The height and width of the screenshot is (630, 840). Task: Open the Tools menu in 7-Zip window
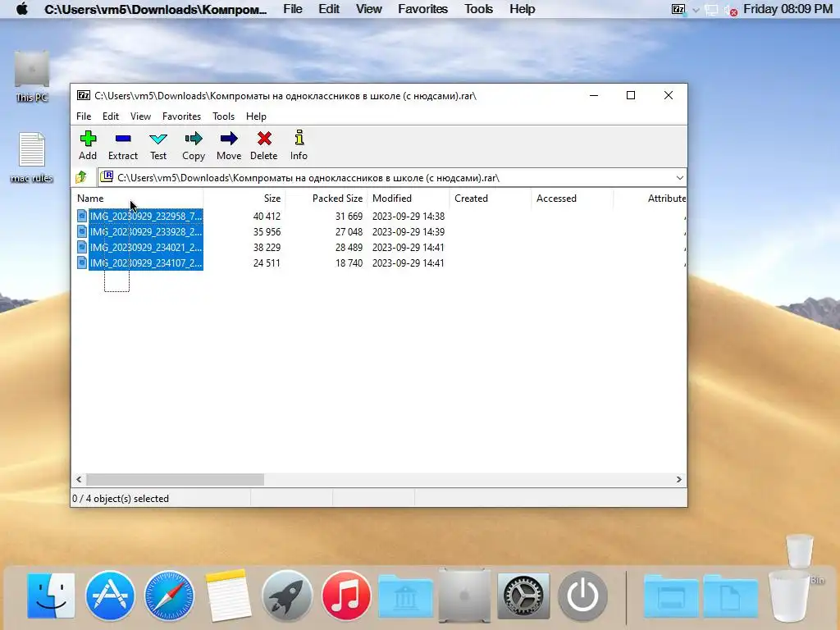click(223, 116)
